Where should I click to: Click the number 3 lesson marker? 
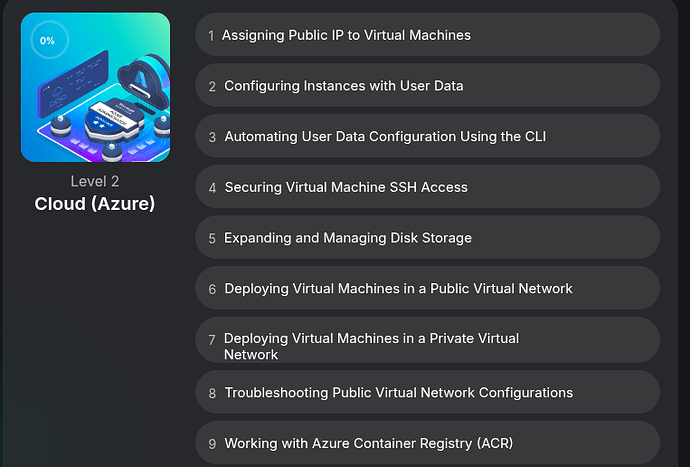[x=212, y=136]
